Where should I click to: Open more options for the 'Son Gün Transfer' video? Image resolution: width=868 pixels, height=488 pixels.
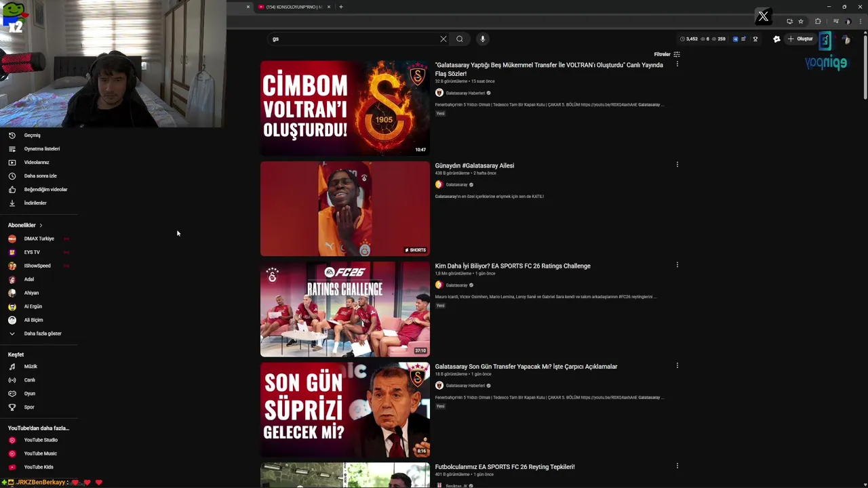coord(677,365)
